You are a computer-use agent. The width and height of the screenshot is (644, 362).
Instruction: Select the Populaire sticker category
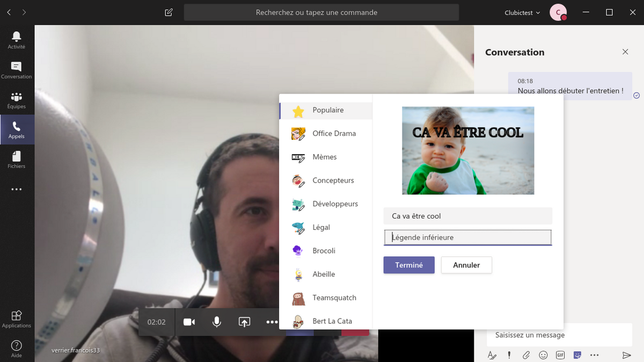(x=326, y=110)
